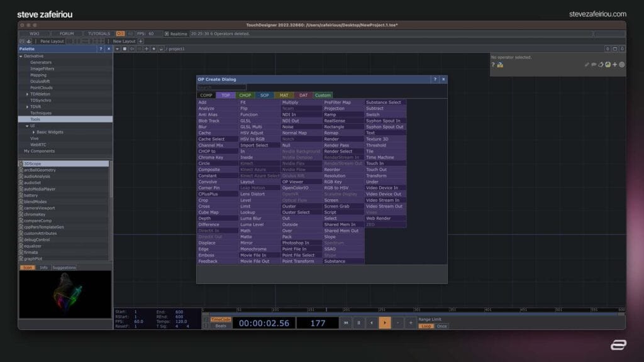Switch to the TOP operator tab
644x362 pixels.
[x=226, y=96]
